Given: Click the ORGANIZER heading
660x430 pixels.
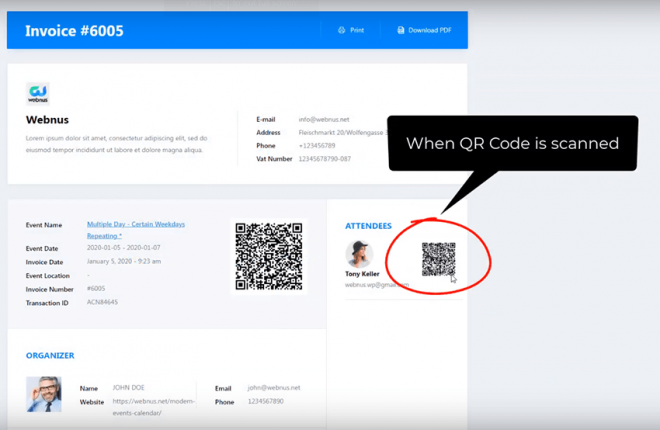Looking at the screenshot, I should pyautogui.click(x=50, y=356).
